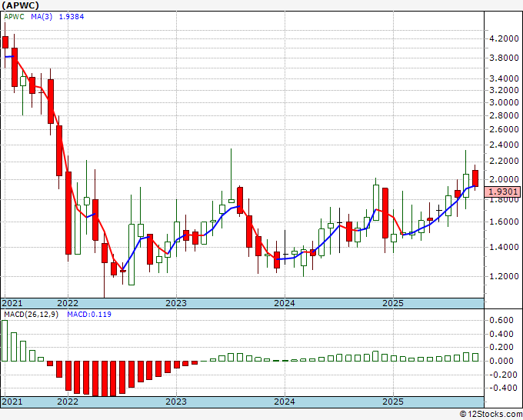
Task: Click the blue MA(3) legend label
Action: point(42,17)
